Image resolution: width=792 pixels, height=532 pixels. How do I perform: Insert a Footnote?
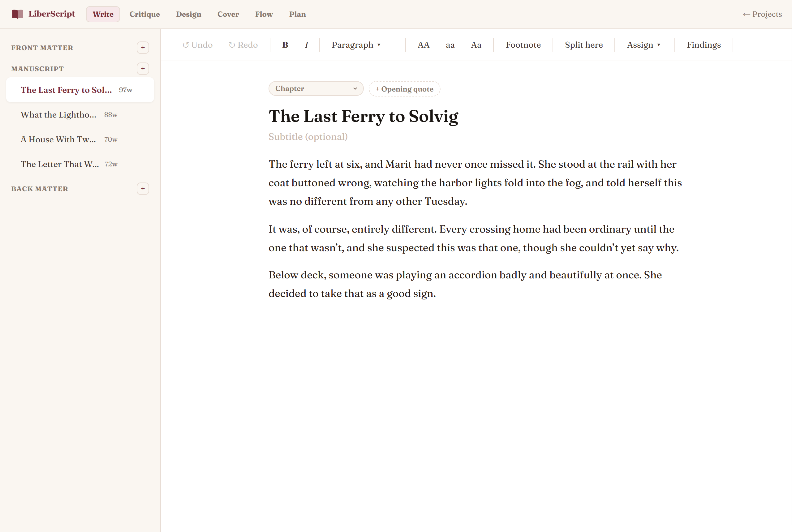pos(523,45)
